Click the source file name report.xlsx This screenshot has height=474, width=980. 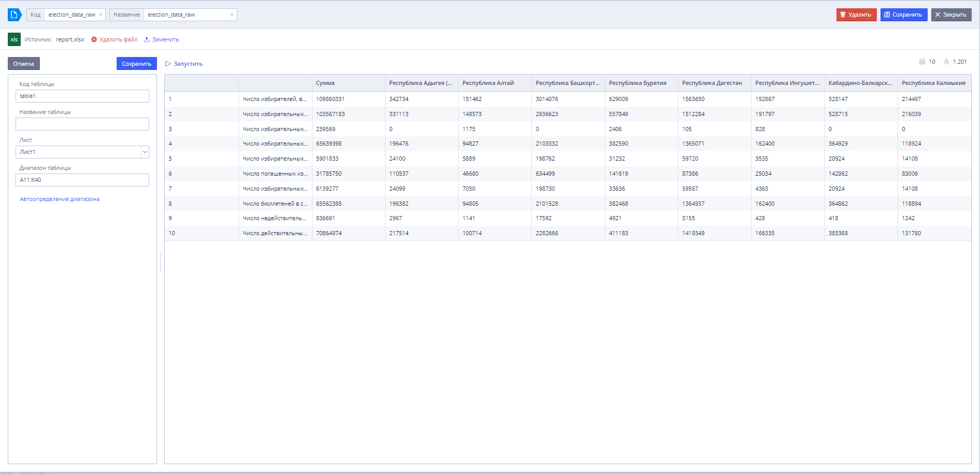pyautogui.click(x=70, y=39)
